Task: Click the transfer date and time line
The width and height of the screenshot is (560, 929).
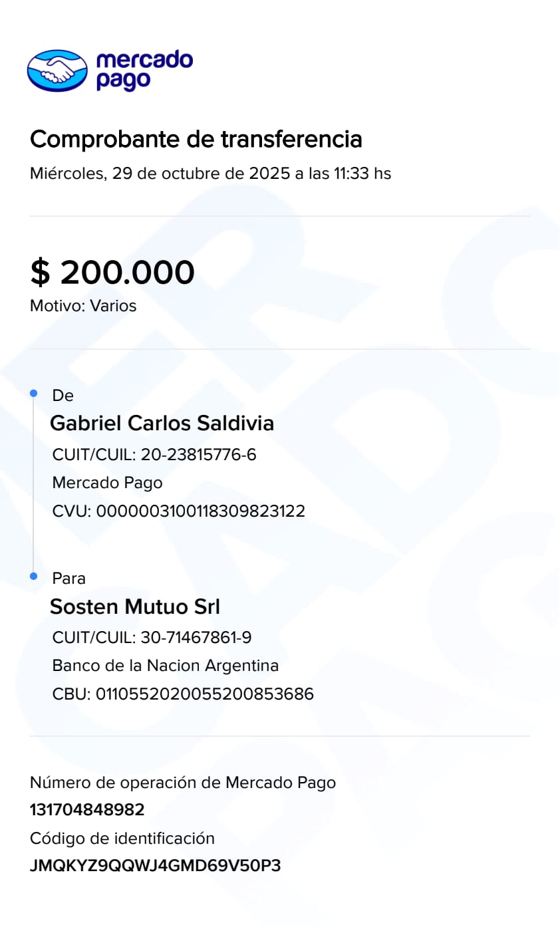Action: [210, 174]
